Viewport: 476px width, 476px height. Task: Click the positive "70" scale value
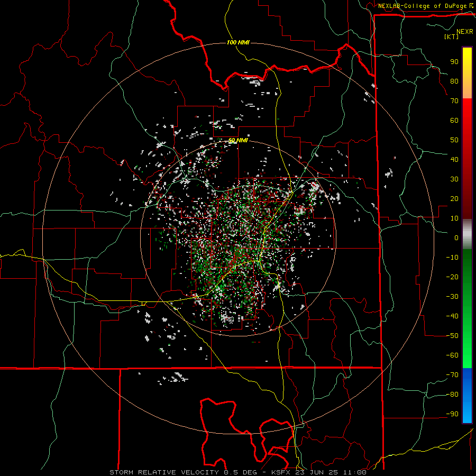click(454, 101)
